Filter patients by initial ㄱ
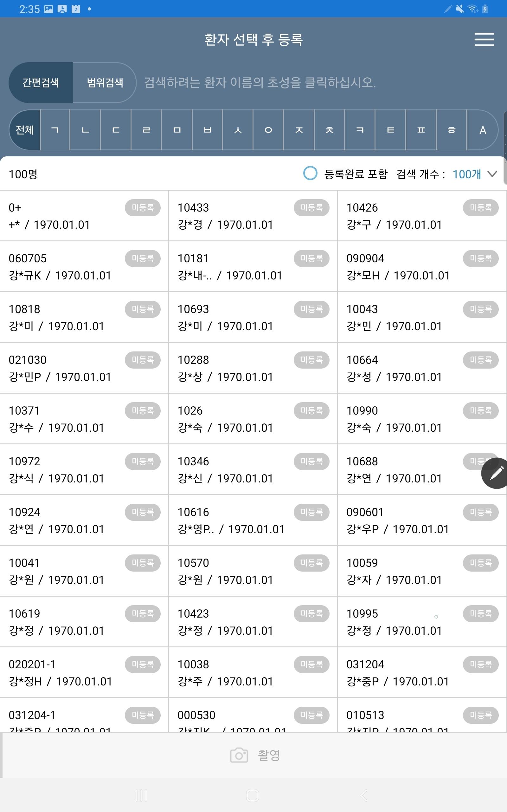Screen dimensions: 507x812 55,130
